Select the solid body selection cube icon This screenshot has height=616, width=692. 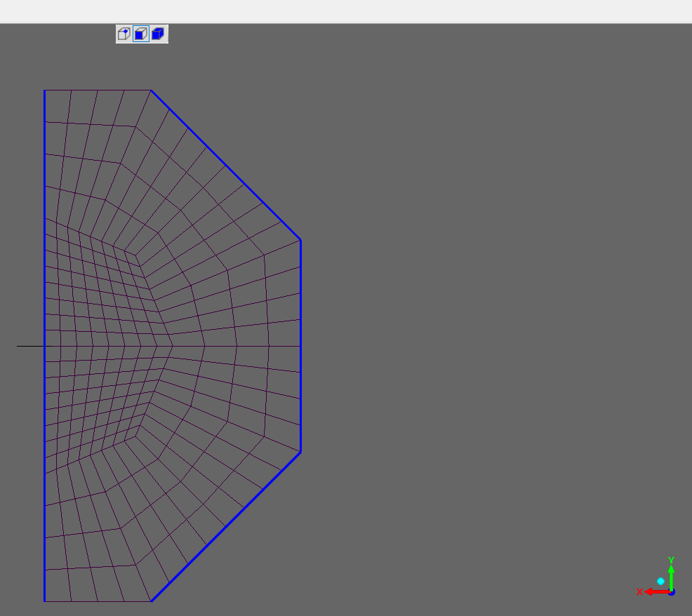158,34
